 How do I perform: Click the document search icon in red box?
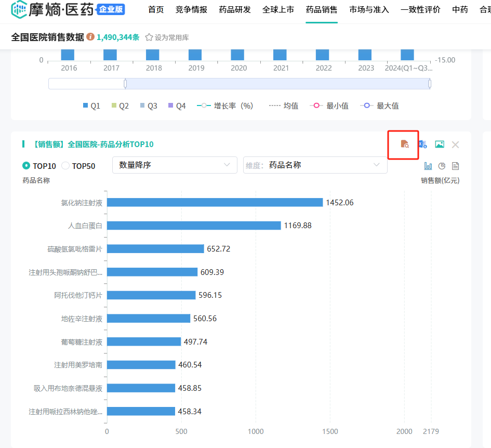pyautogui.click(x=405, y=144)
